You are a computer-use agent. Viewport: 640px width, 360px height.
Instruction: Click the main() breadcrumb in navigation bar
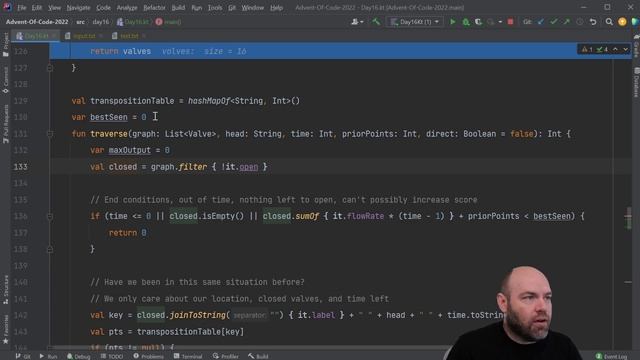[x=168, y=22]
